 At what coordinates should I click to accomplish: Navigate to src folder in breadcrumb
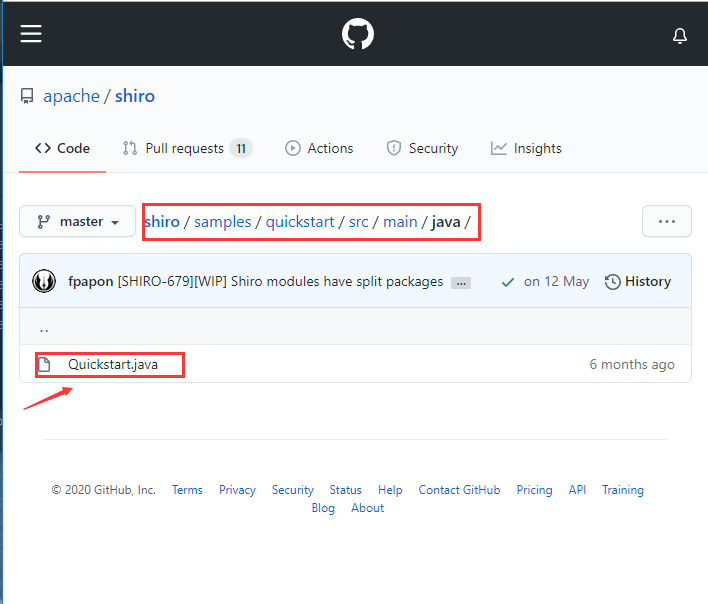[x=359, y=222]
